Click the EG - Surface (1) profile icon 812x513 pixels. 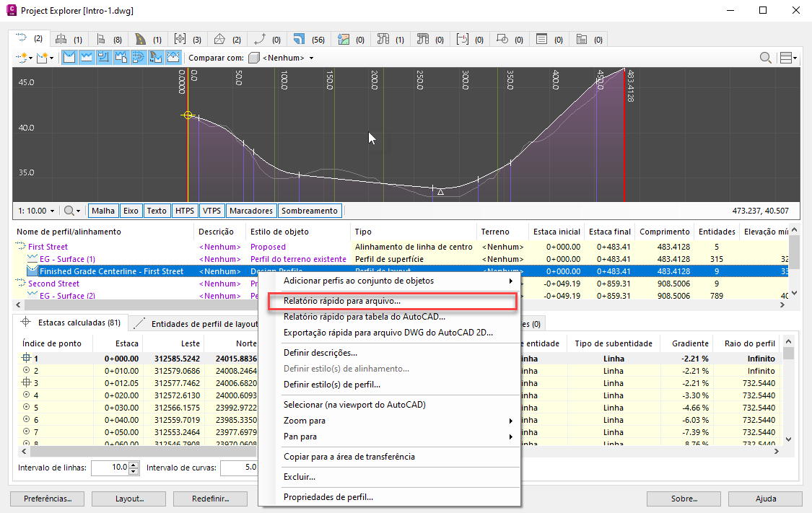click(x=32, y=259)
